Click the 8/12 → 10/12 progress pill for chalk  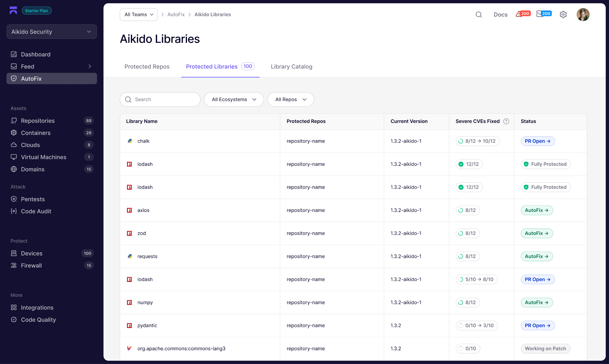[477, 141]
